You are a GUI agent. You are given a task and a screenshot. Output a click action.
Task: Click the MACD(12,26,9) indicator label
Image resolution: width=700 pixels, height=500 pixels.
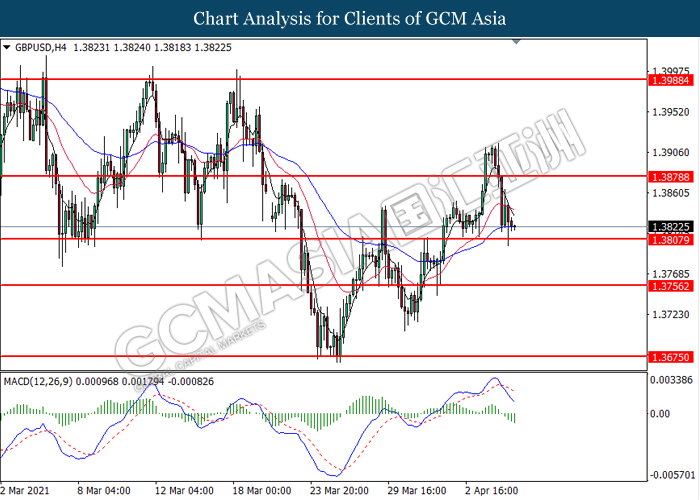click(38, 382)
